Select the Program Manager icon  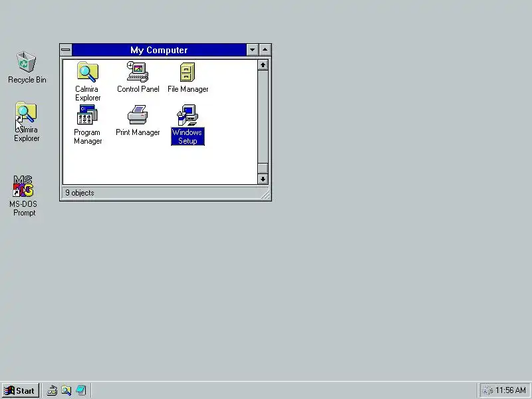(x=88, y=115)
